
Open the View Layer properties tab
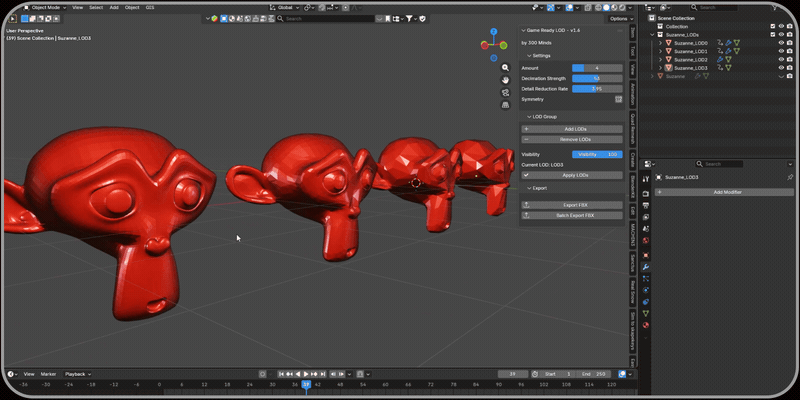645,217
